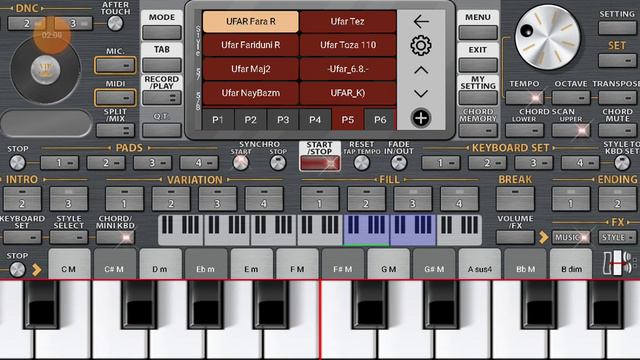Toggle CHORD MEMORY button
This screenshot has height=360, width=640.
(478, 131)
